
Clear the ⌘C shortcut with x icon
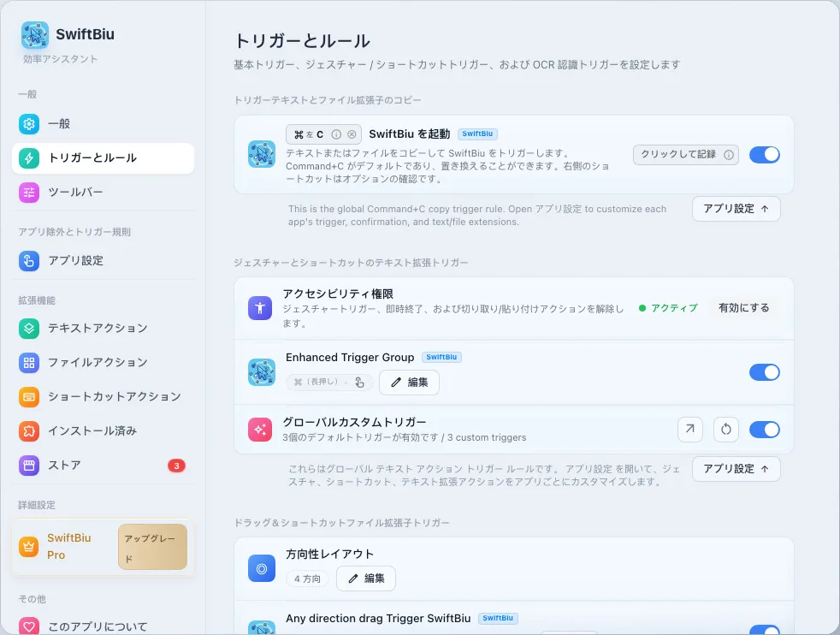pyautogui.click(x=352, y=134)
